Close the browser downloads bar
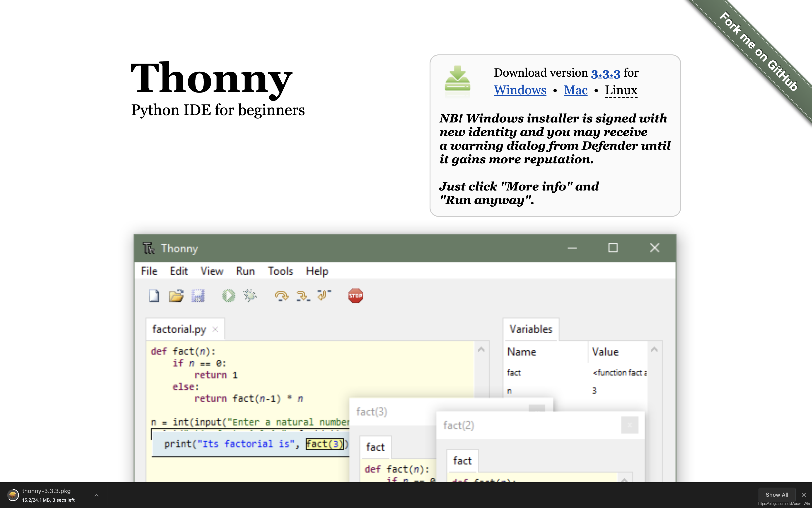This screenshot has width=812, height=508. point(804,495)
